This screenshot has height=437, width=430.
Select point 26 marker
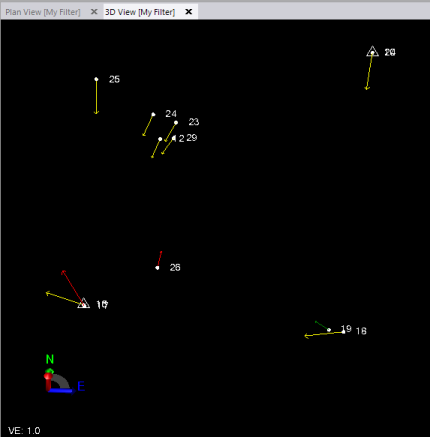(x=157, y=268)
